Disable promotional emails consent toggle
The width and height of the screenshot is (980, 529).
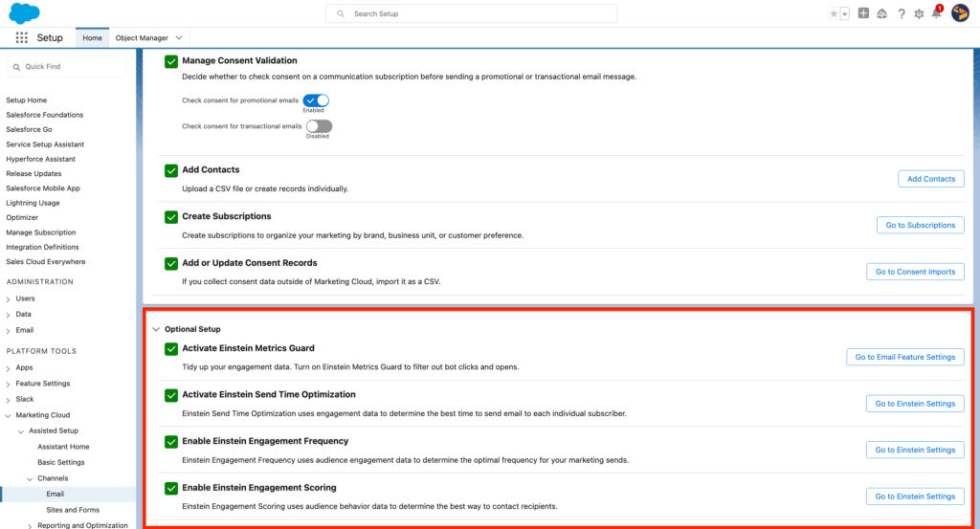pos(316,100)
